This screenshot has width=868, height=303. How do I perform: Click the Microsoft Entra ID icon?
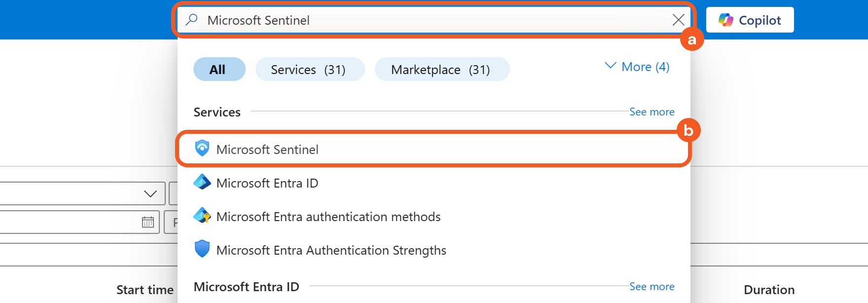202,182
